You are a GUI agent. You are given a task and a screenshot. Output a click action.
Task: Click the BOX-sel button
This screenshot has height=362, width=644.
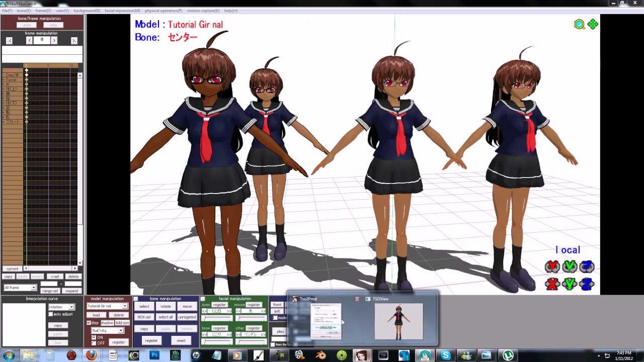pos(144,317)
